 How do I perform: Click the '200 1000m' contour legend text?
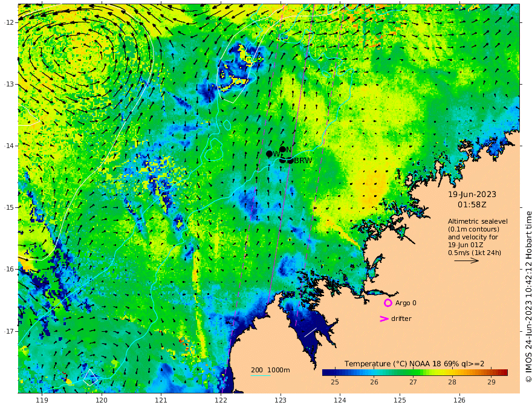(x=270, y=370)
